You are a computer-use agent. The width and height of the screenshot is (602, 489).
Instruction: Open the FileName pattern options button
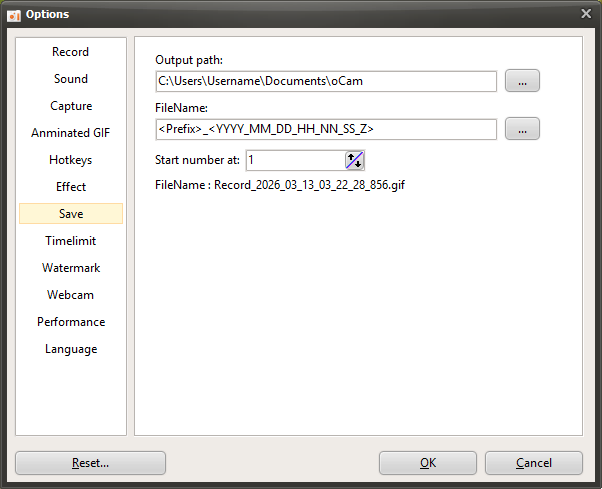click(x=522, y=129)
